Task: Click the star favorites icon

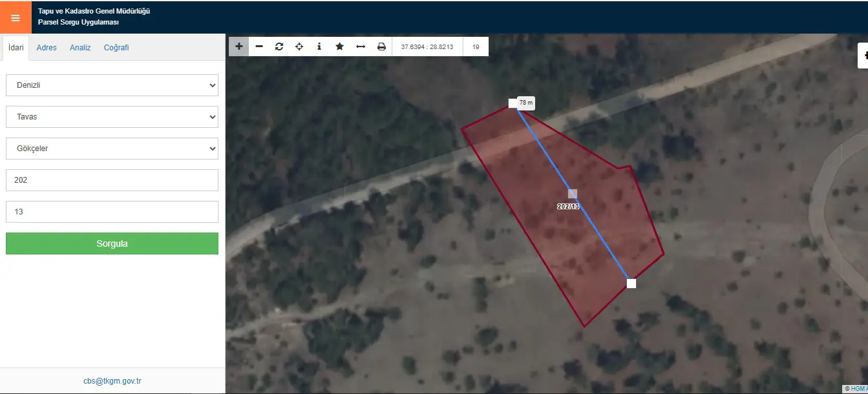Action: coord(339,47)
